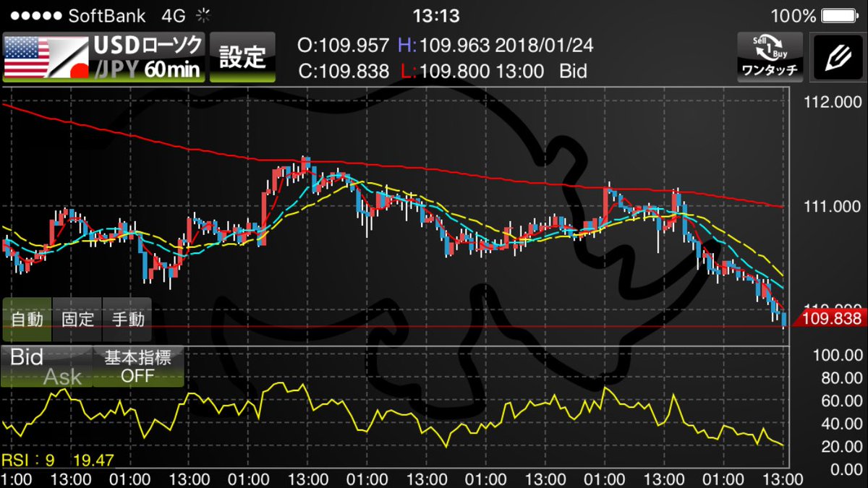Switch the scale mode to 自動
Image resolution: width=868 pixels, height=488 pixels.
(x=27, y=319)
